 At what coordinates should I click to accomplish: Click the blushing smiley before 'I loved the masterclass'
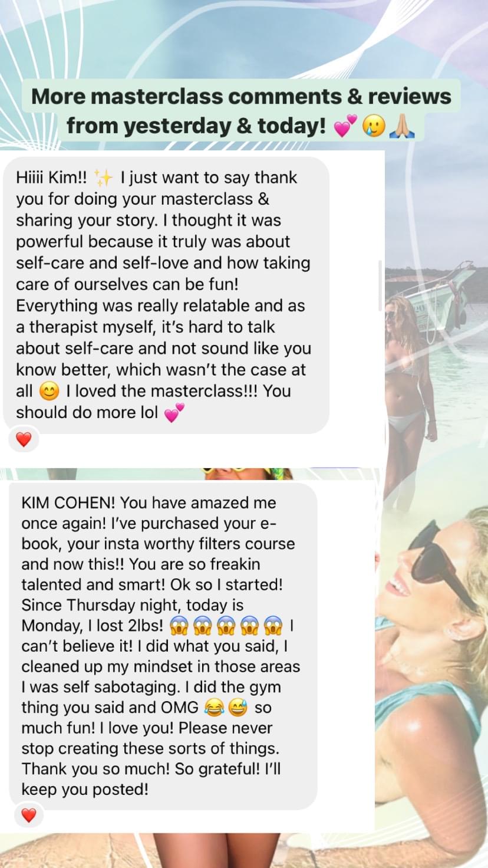[48, 392]
